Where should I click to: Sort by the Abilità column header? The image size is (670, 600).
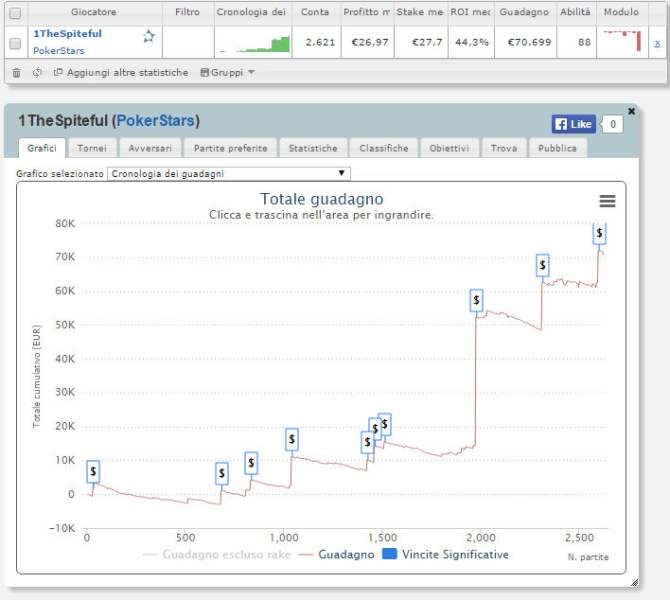click(x=576, y=12)
